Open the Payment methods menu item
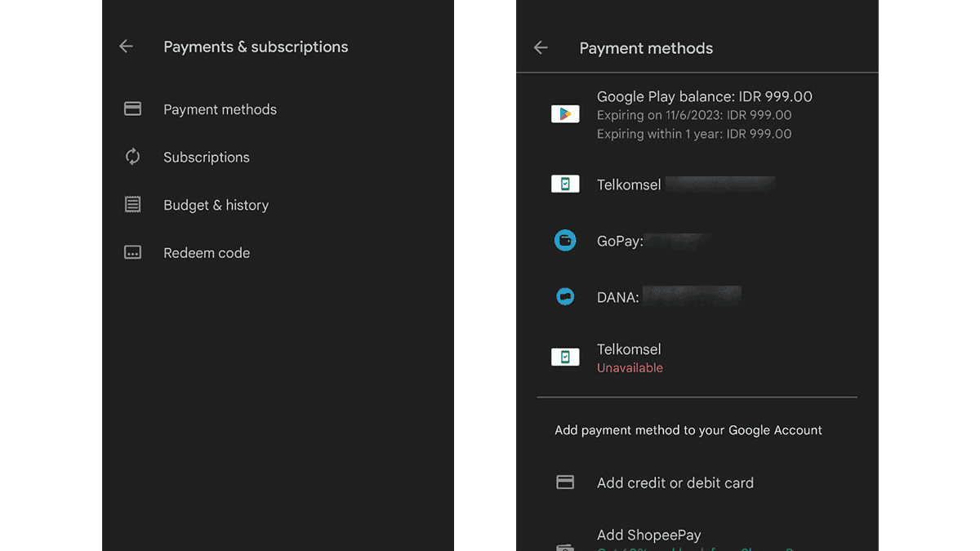 point(220,109)
